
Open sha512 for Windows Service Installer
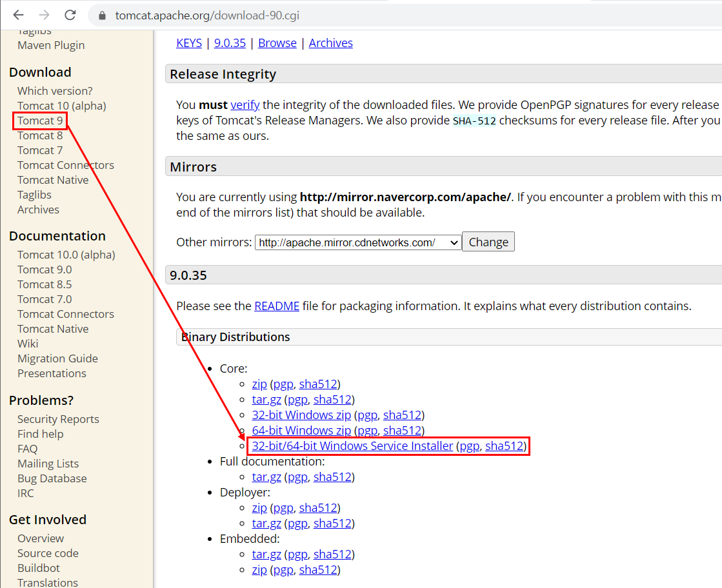click(504, 446)
